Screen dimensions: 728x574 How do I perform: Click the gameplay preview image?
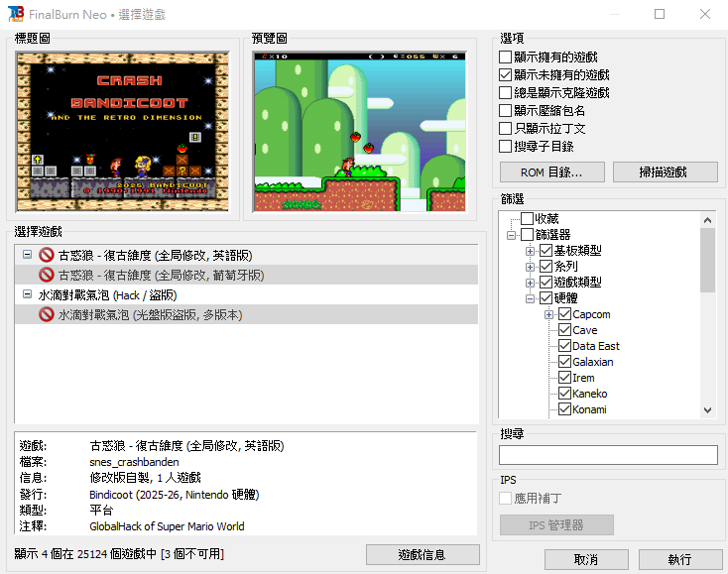coord(359,132)
